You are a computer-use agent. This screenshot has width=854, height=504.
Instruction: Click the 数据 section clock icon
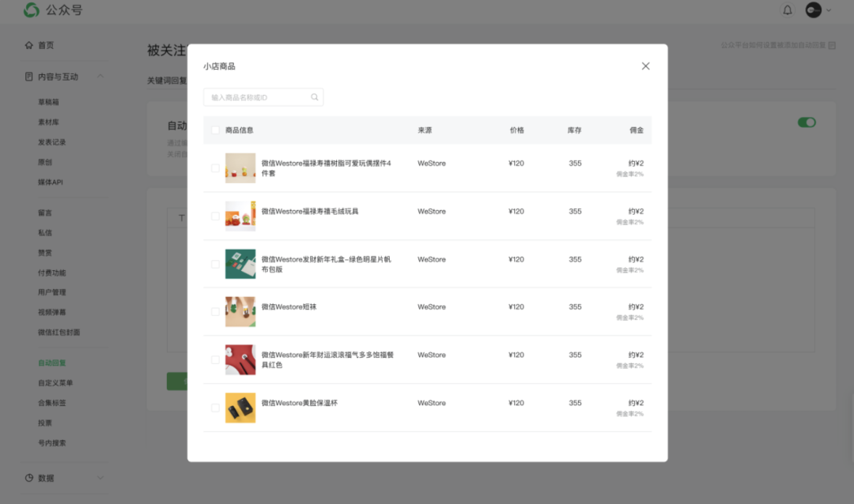tap(29, 478)
